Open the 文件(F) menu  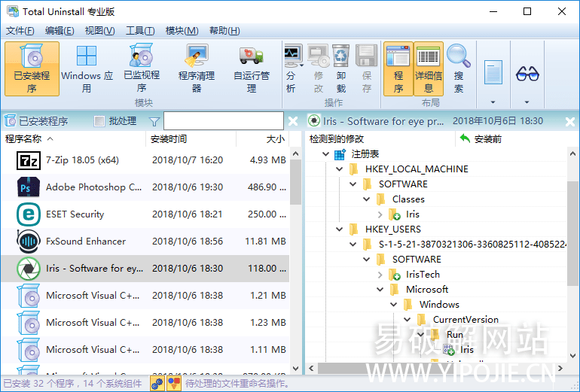point(20,31)
